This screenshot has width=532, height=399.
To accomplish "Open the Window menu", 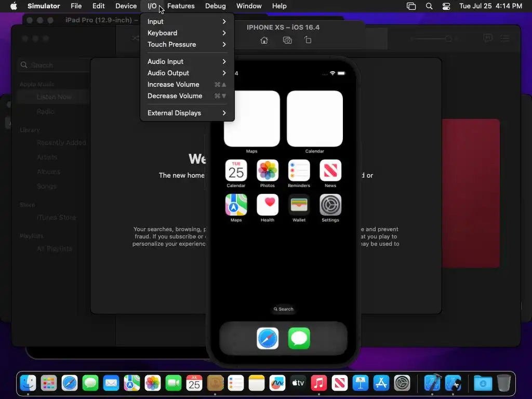I will [x=249, y=6].
